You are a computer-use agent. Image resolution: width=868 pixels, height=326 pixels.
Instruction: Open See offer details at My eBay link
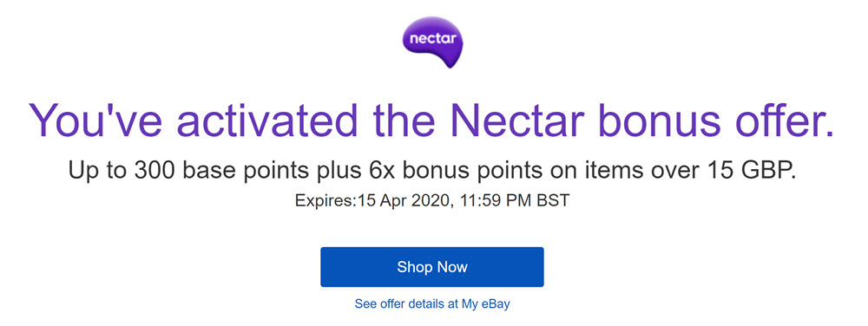click(432, 304)
